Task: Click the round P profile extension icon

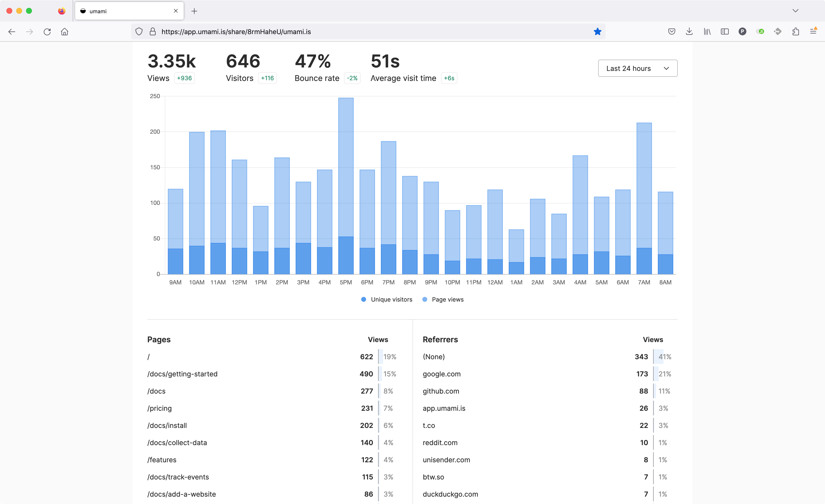Action: point(742,31)
